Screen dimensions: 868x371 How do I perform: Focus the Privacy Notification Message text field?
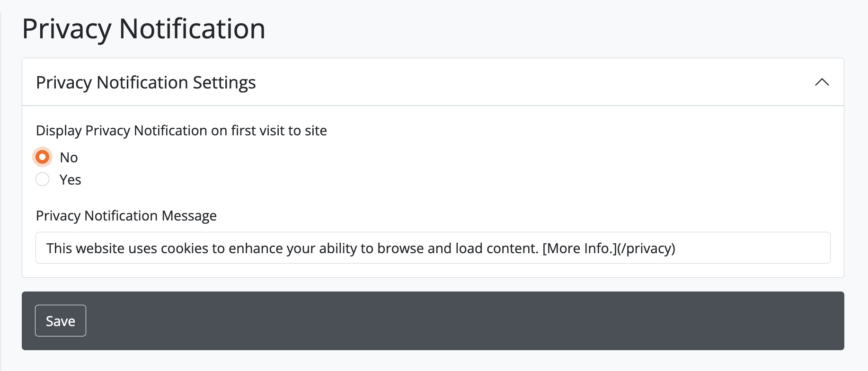[x=433, y=248]
